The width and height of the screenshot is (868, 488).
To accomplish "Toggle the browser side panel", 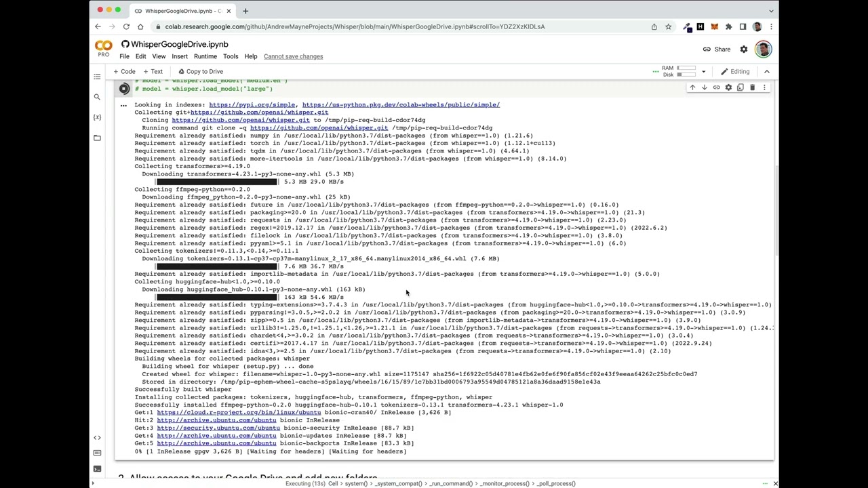I will point(743,26).
